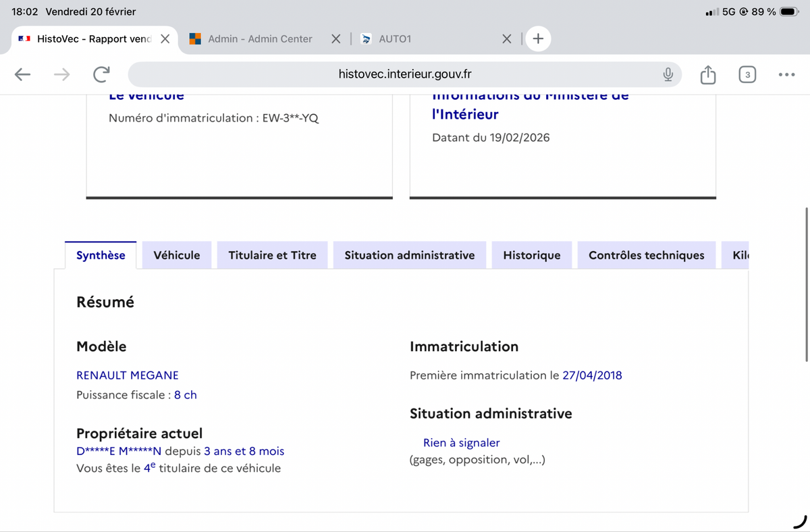Screen dimensions: 810x532
Task: Tap the browser forward arrow
Action: pyautogui.click(x=61, y=74)
